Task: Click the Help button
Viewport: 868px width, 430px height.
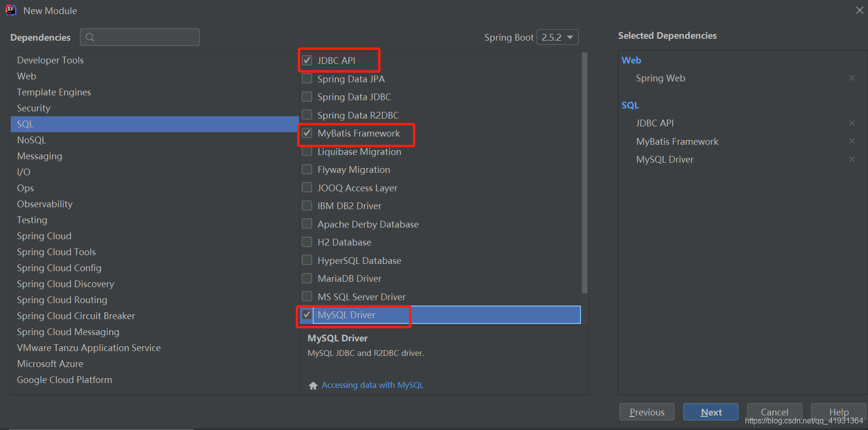Action: (838, 412)
